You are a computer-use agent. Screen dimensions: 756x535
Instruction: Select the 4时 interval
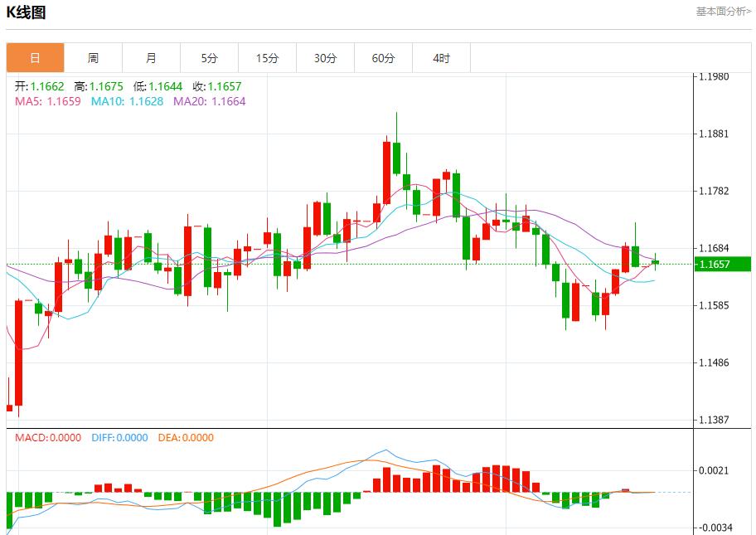pos(441,58)
